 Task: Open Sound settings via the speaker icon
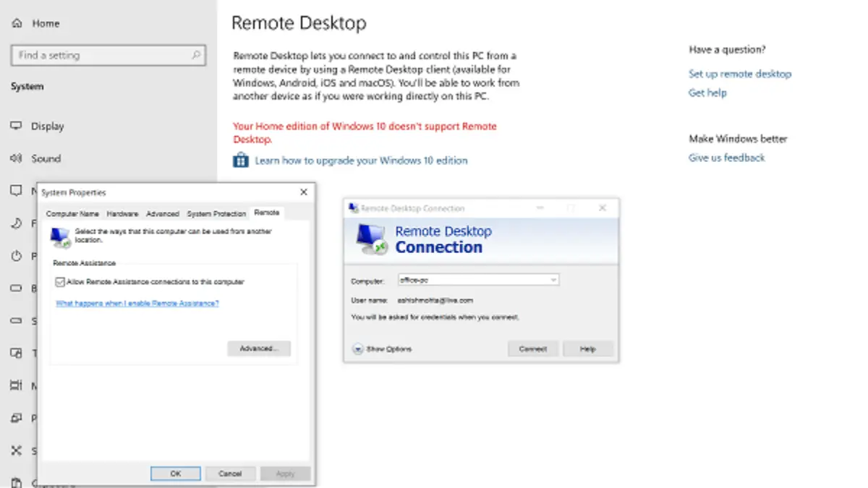(17, 158)
